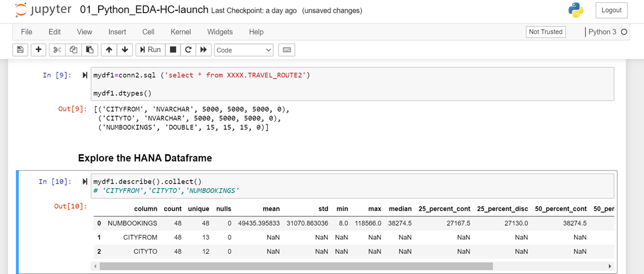Click the 25_percent_cont column header
The width and height of the screenshot is (644, 274).
[x=444, y=209]
